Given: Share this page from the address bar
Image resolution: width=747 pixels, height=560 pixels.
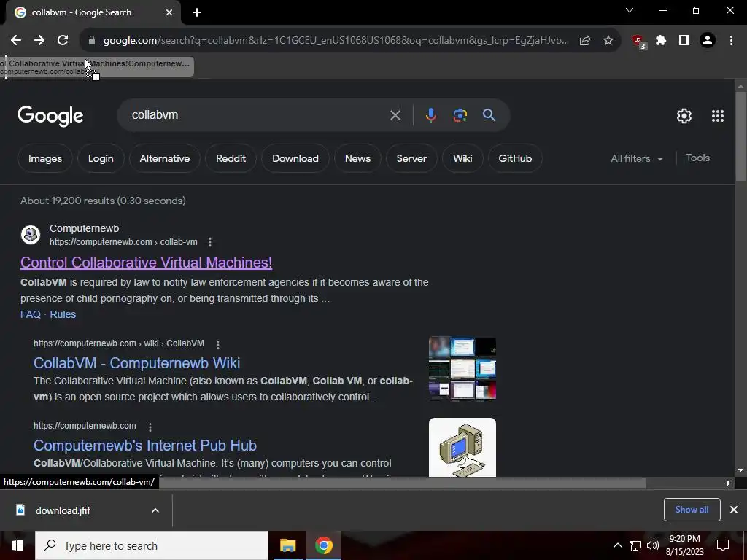Looking at the screenshot, I should pos(585,41).
